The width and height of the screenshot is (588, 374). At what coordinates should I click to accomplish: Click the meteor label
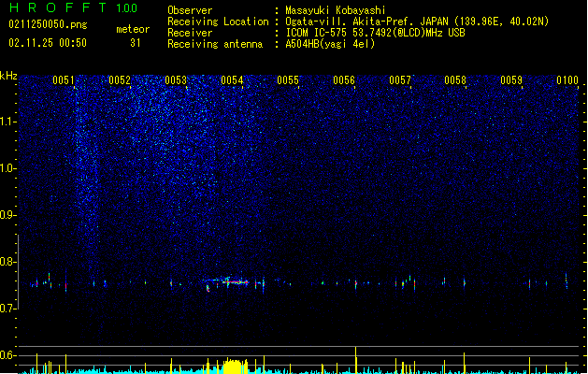[133, 29]
